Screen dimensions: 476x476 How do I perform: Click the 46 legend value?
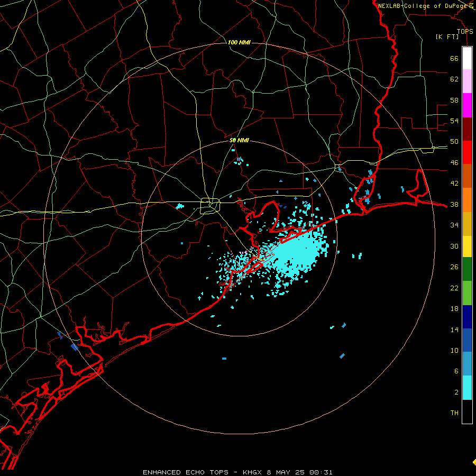[454, 163]
